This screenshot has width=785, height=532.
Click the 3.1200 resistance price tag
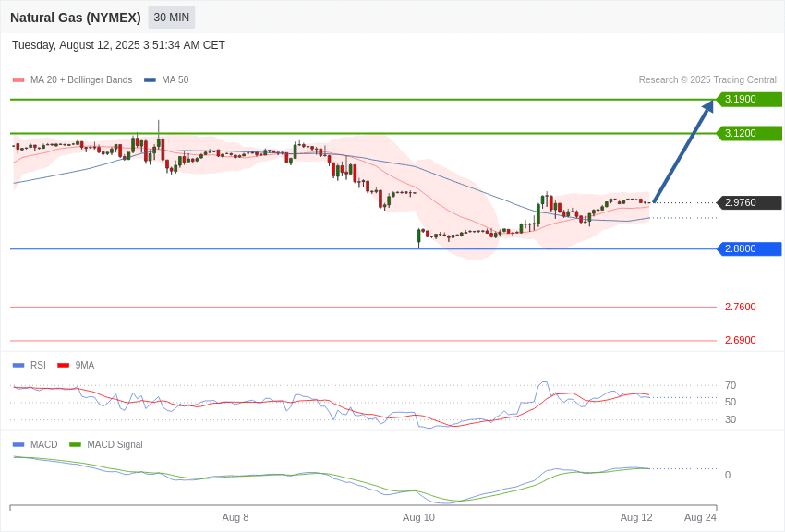pos(749,133)
